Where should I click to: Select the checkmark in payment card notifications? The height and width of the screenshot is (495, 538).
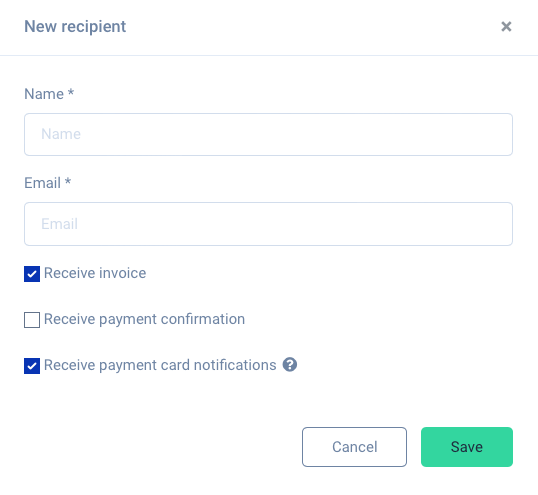pos(32,366)
